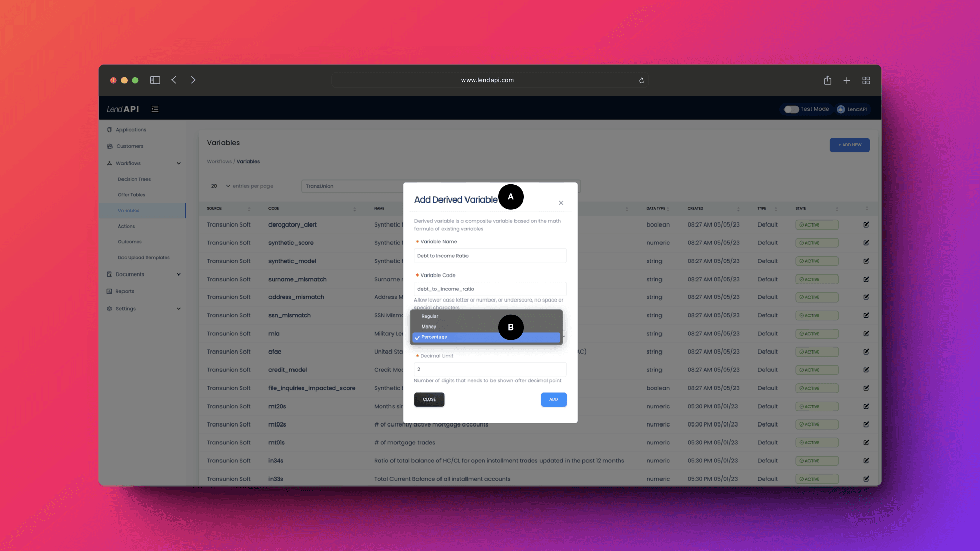Click the Applications sidebar icon
980x551 pixels.
110,129
